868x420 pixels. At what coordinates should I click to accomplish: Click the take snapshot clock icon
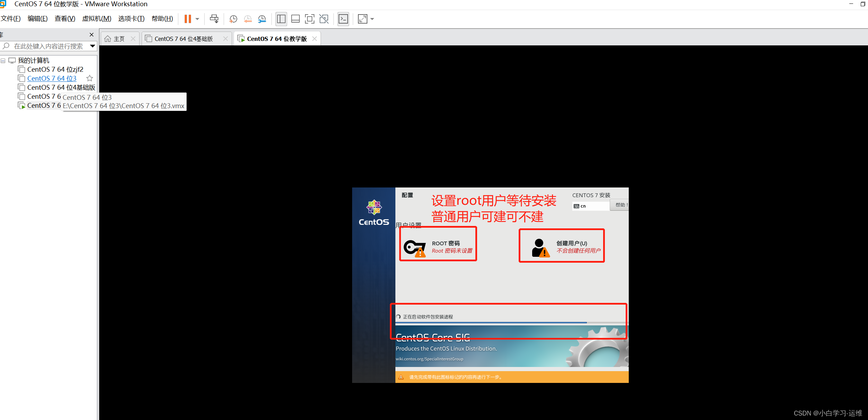pyautogui.click(x=233, y=19)
